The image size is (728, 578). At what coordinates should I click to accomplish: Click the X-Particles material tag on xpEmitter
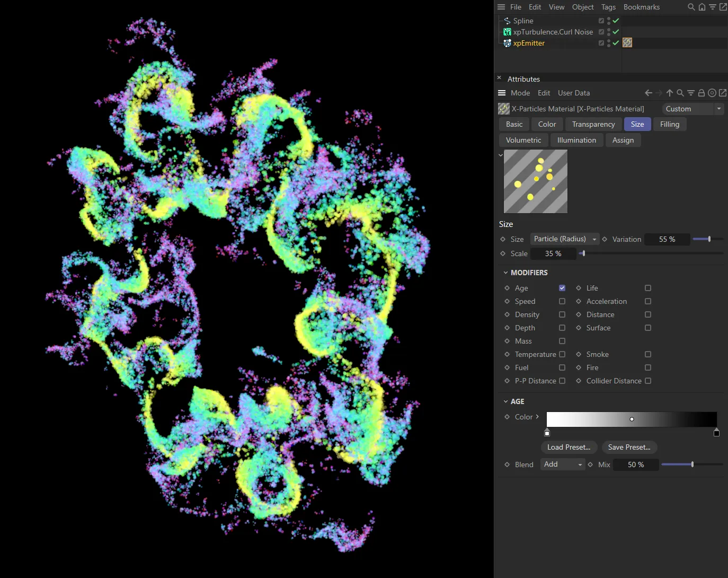(627, 42)
